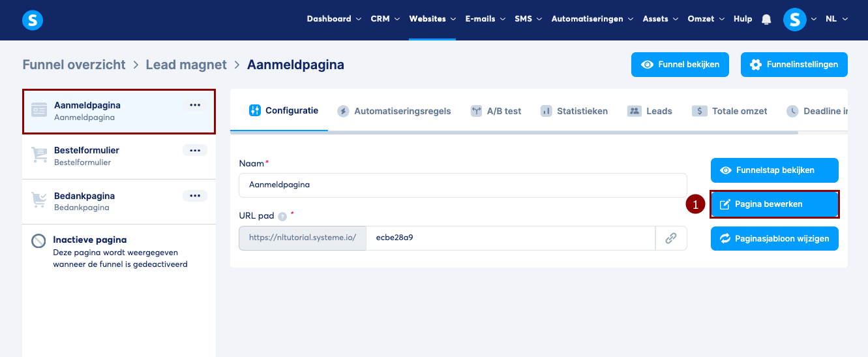
Task: Click the Funnelstap bekijken button
Action: (775, 170)
